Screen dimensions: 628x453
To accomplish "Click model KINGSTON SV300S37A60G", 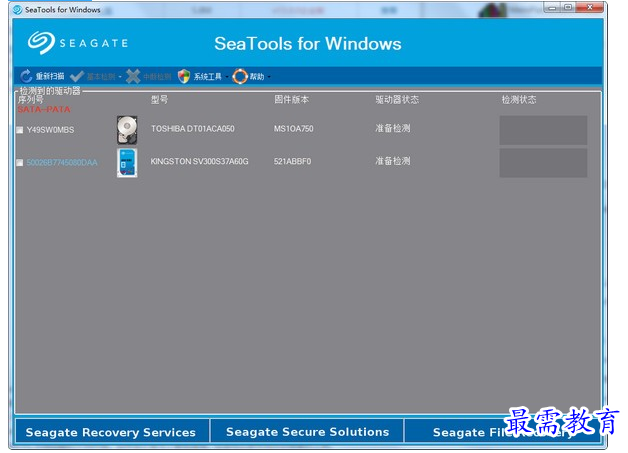I will point(199,161).
